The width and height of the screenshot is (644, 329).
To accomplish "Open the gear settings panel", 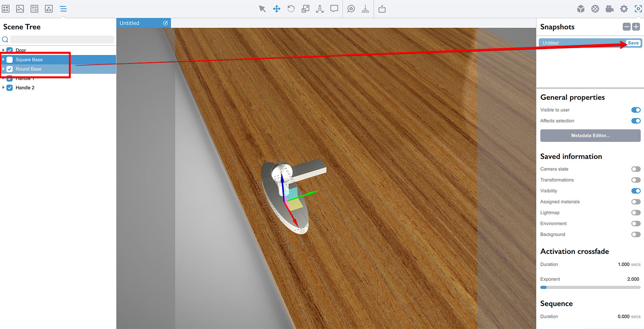I will coord(624,9).
